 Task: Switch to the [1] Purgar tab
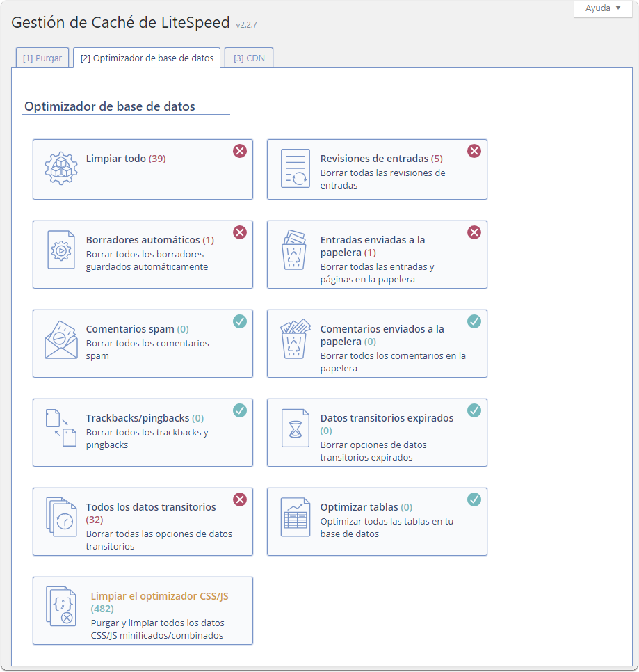[x=42, y=58]
